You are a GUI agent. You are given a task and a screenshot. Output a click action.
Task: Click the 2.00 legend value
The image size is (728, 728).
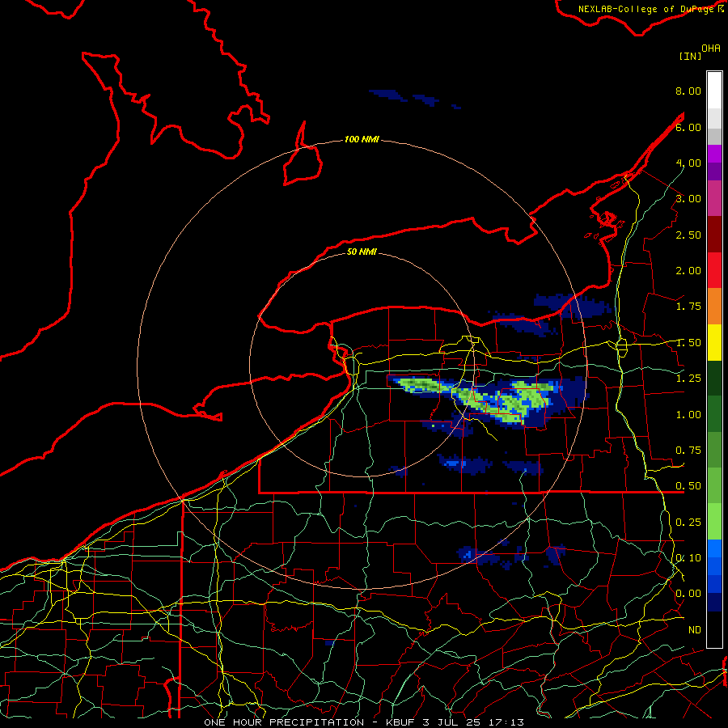[688, 271]
